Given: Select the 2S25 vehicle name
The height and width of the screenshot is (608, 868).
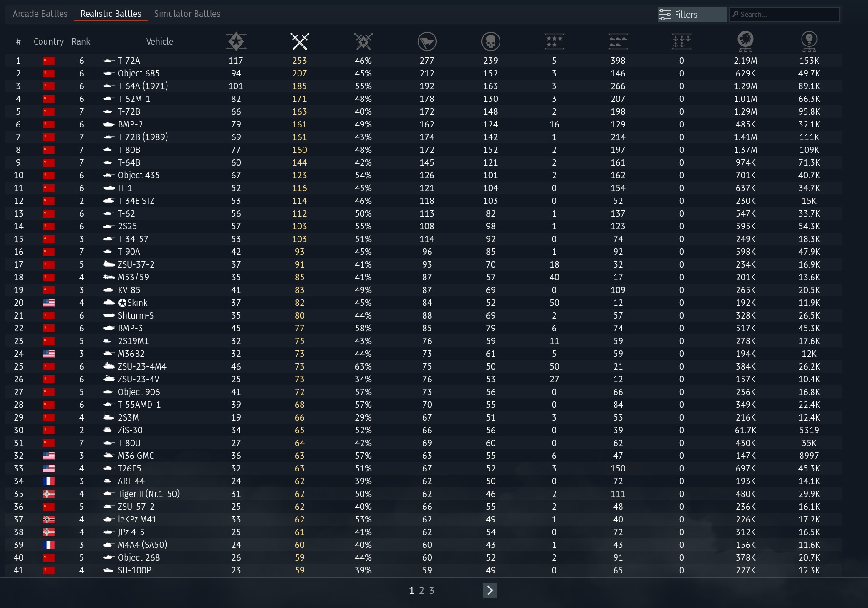Looking at the screenshot, I should coord(127,226).
